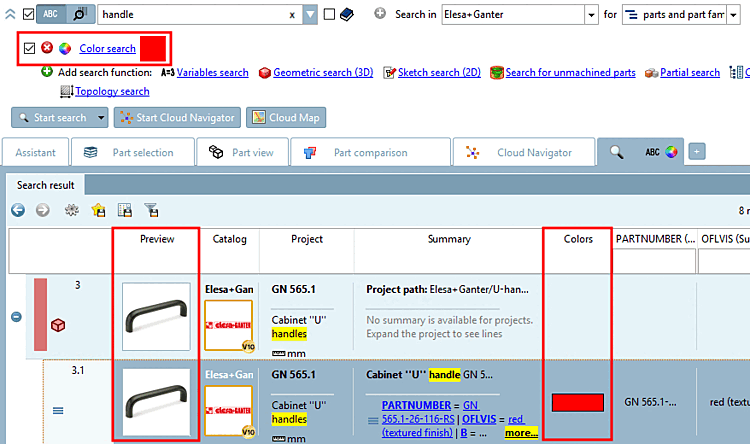The image size is (750, 444).
Task: Click the red remove color search icon
Action: pos(47,47)
